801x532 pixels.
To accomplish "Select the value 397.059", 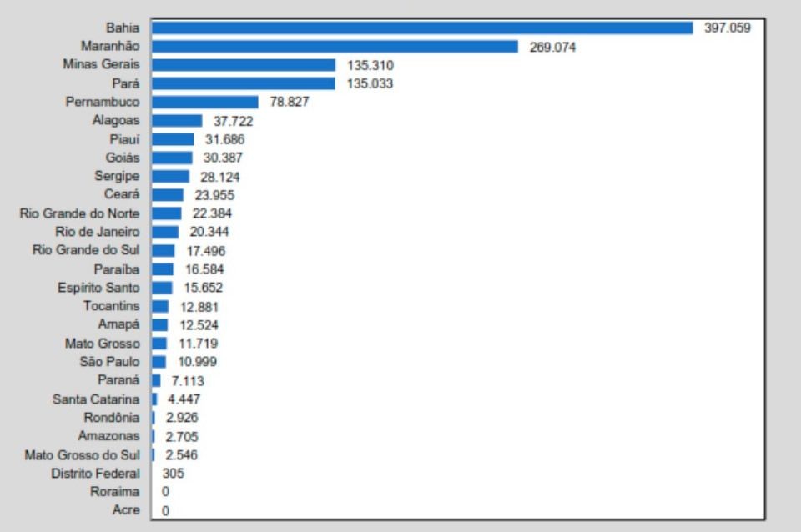I will pyautogui.click(x=728, y=28).
